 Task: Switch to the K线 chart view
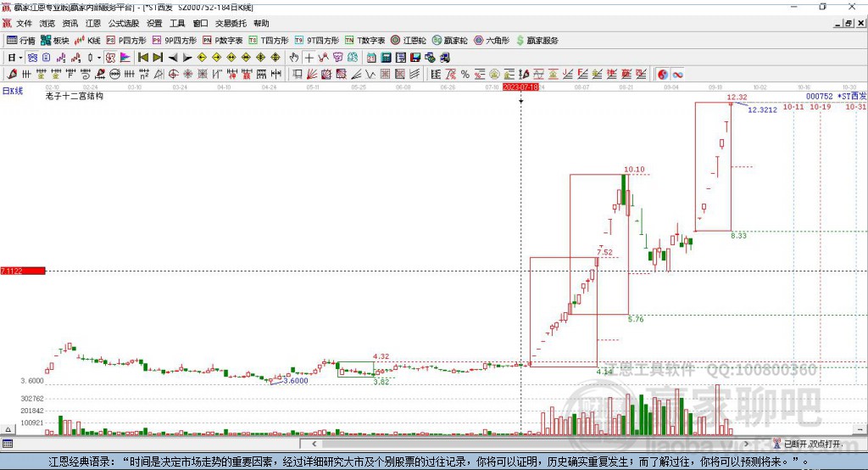(x=87, y=41)
